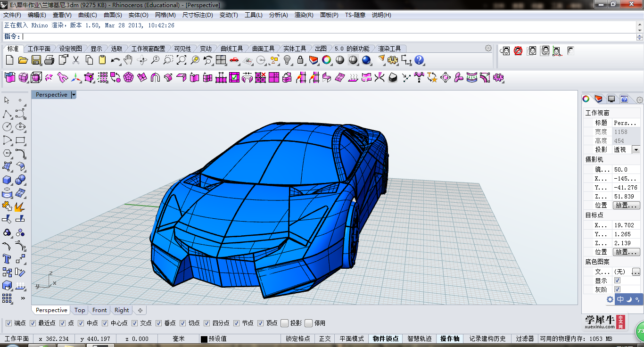Toggle 正交 in the status bar
This screenshot has width=644, height=347.
(x=325, y=339)
